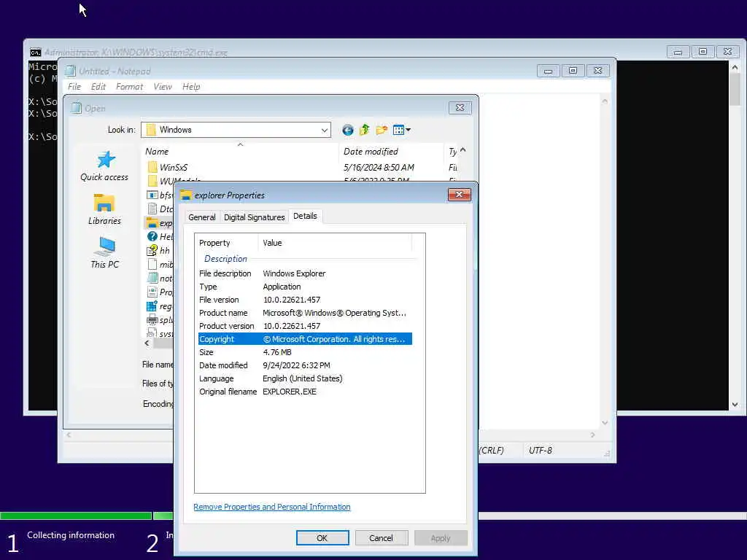Screen dimensions: 747x560
Task: Go back to last folder visited icon
Action: (348, 130)
